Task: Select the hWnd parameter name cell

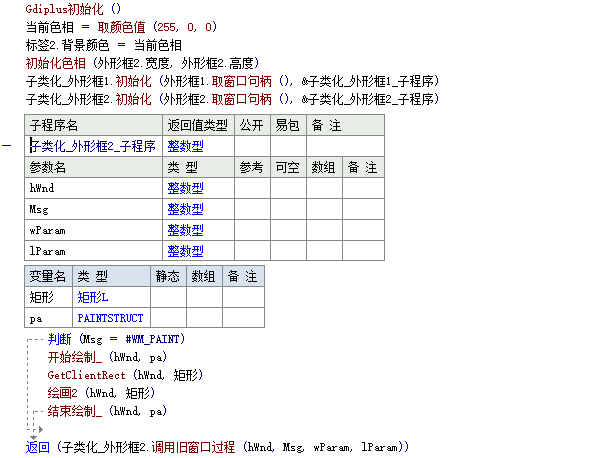Action: [x=93, y=188]
